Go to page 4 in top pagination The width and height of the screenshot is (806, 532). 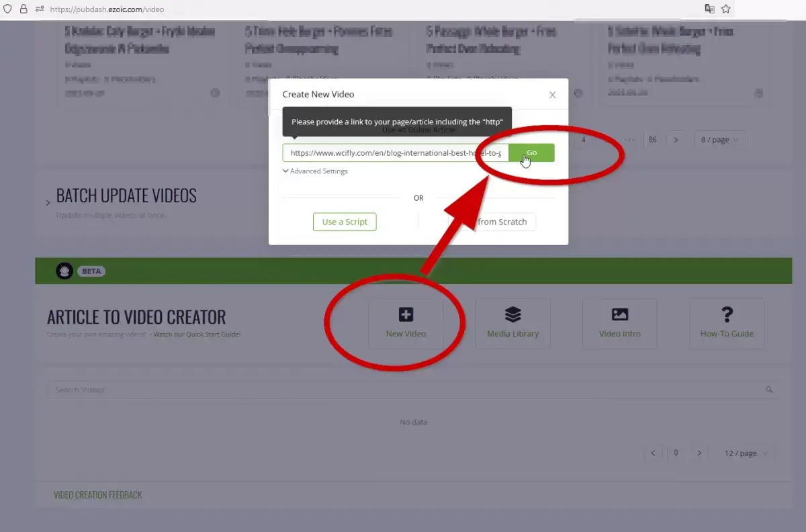584,140
